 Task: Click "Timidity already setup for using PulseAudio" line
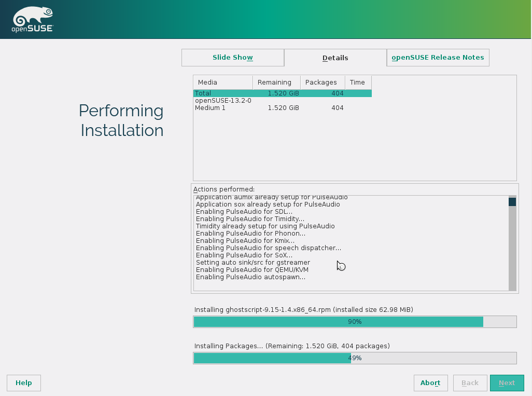coord(265,226)
